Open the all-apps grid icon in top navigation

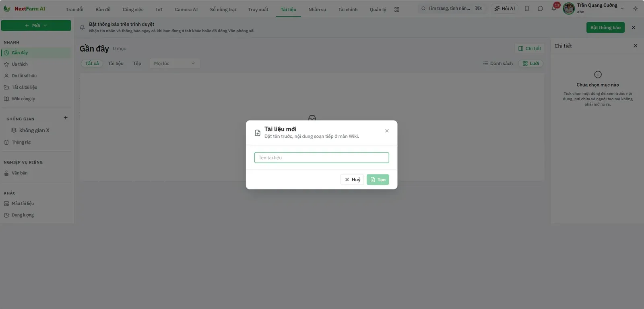point(397,10)
